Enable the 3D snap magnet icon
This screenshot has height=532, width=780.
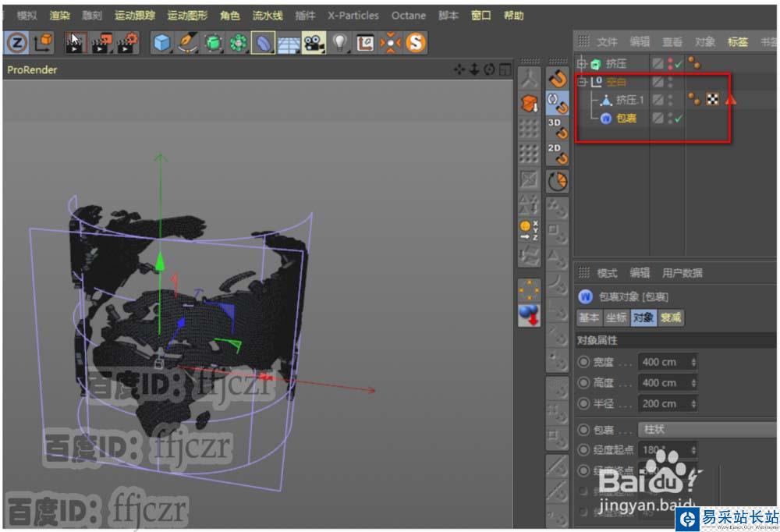pos(557,126)
